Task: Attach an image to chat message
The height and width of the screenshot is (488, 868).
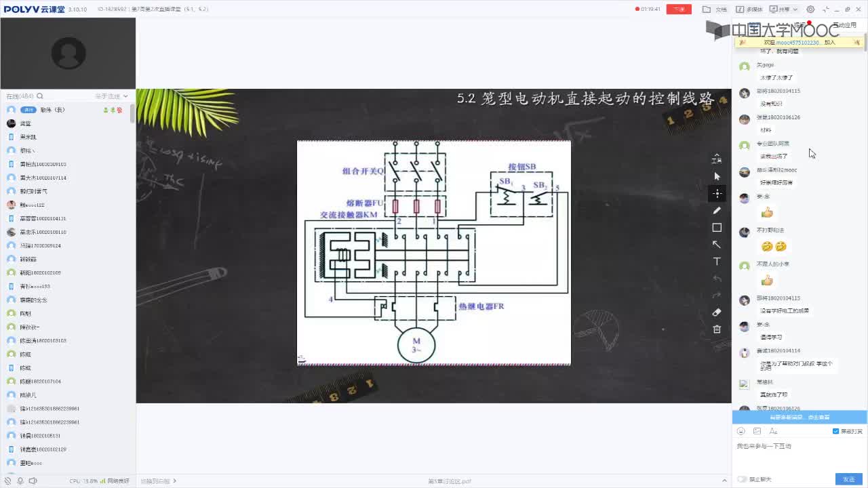Action: [757, 431]
